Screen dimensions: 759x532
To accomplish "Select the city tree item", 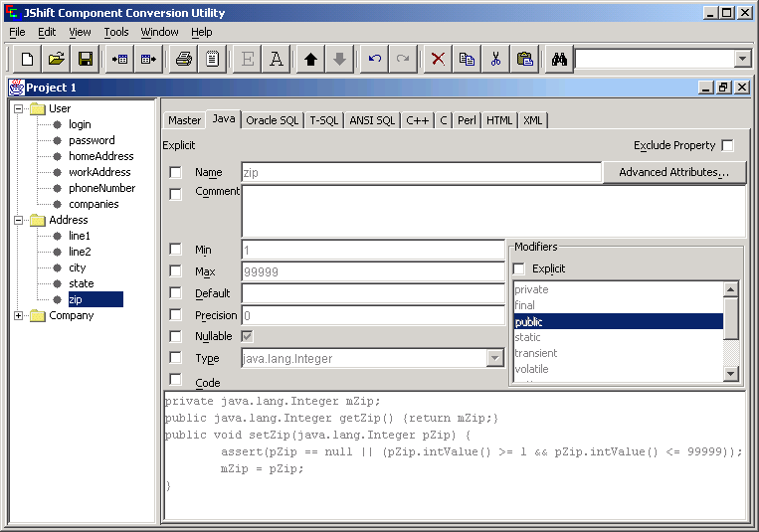I will 78,267.
